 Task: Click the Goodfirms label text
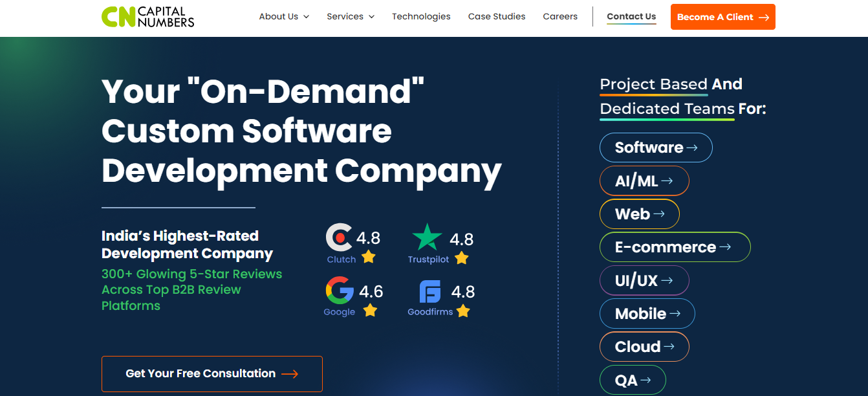tap(430, 312)
